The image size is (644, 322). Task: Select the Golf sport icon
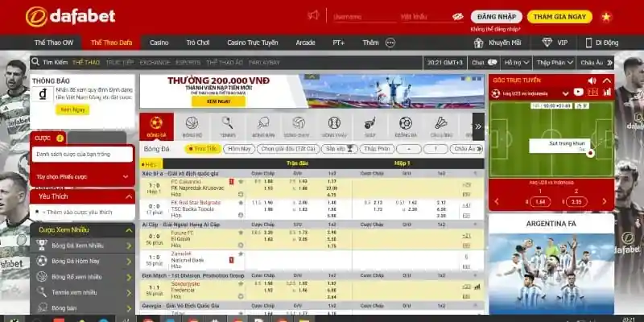point(369,126)
